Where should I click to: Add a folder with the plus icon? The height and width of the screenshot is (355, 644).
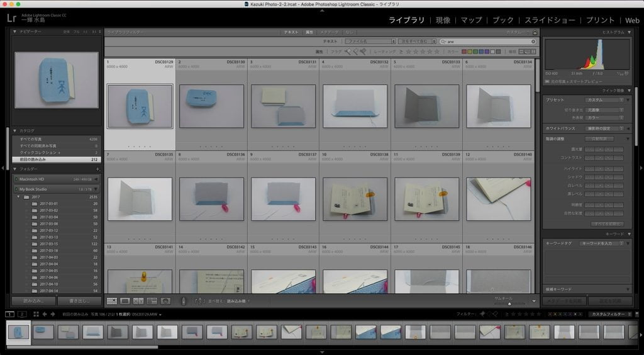(97, 169)
